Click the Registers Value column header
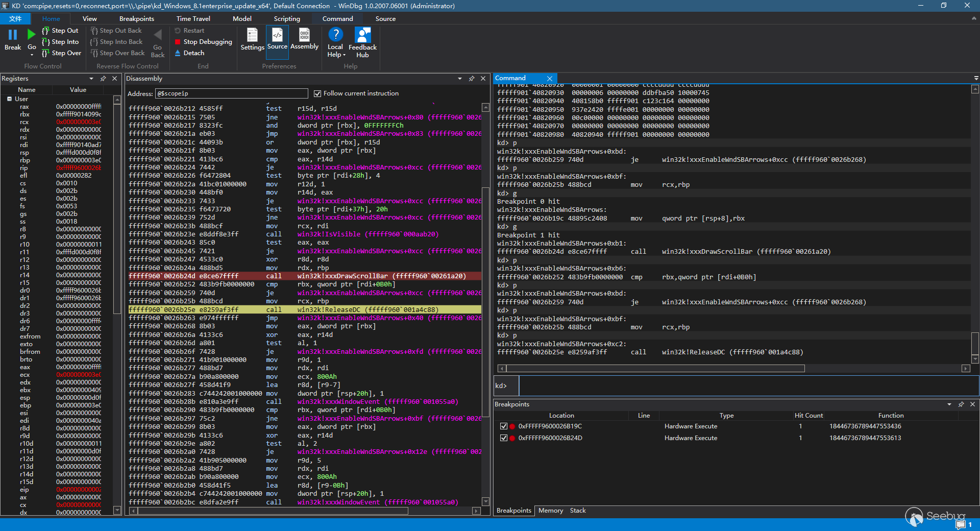980x531 pixels. pos(78,90)
